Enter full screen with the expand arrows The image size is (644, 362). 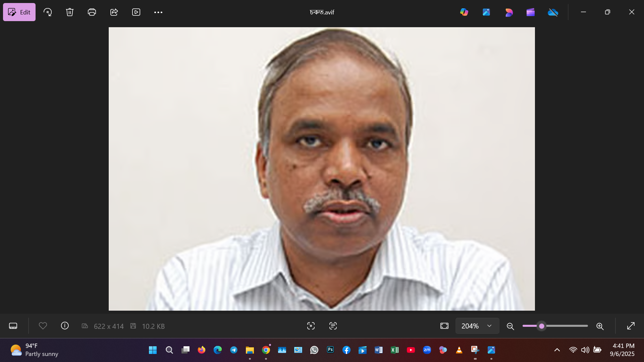coord(631,326)
